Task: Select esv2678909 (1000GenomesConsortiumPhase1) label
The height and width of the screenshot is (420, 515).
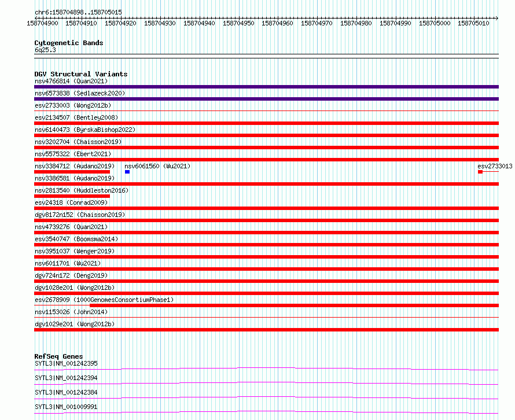Action: pyautogui.click(x=104, y=300)
